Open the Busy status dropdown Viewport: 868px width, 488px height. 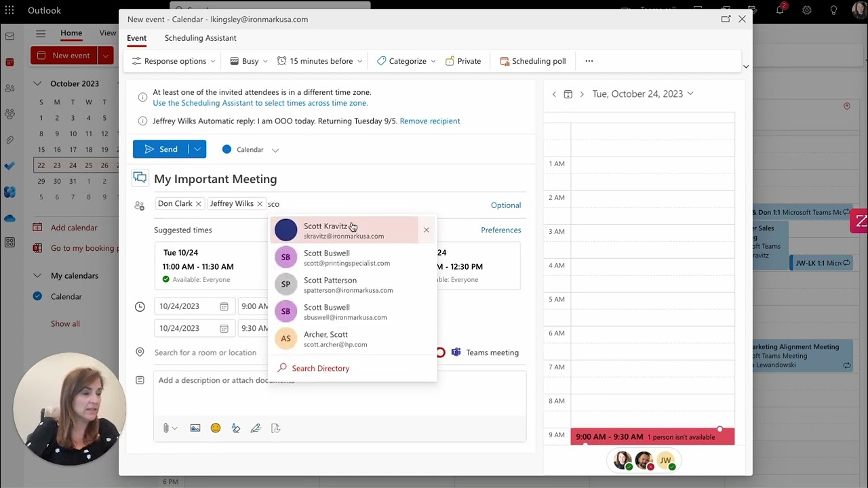[249, 61]
